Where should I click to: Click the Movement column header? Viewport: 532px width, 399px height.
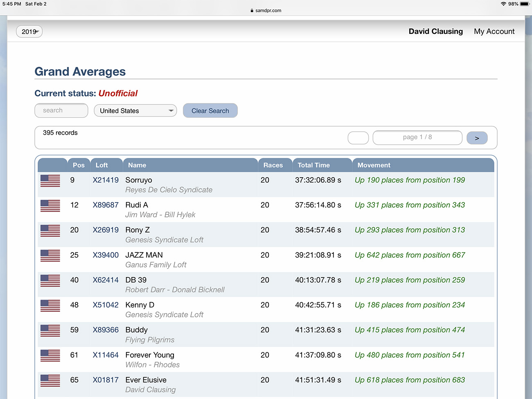click(x=374, y=165)
